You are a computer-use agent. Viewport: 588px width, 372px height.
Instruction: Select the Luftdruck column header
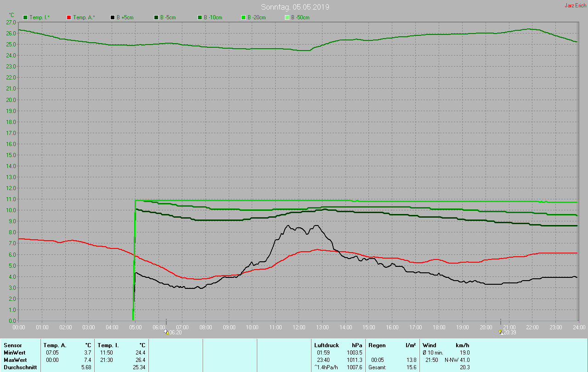[327, 345]
